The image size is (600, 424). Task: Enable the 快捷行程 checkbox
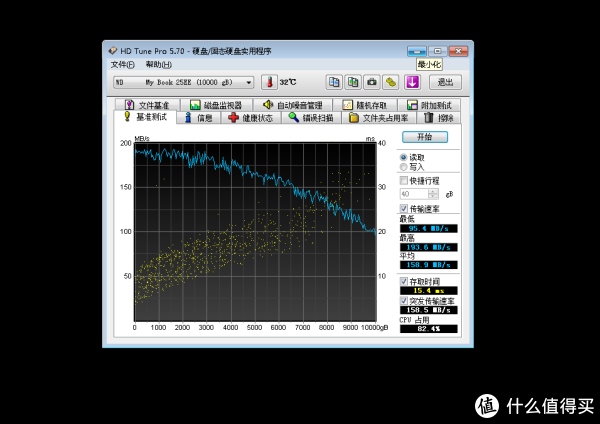(404, 180)
